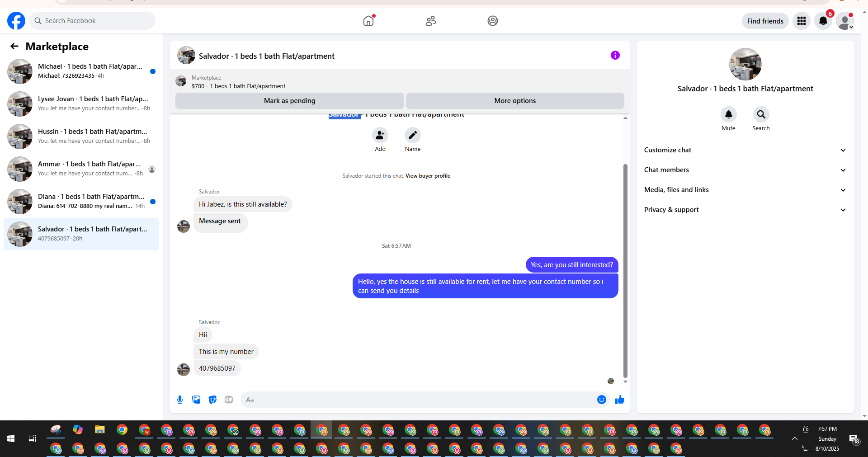
Task: Open Hussin conversation
Action: click(81, 137)
